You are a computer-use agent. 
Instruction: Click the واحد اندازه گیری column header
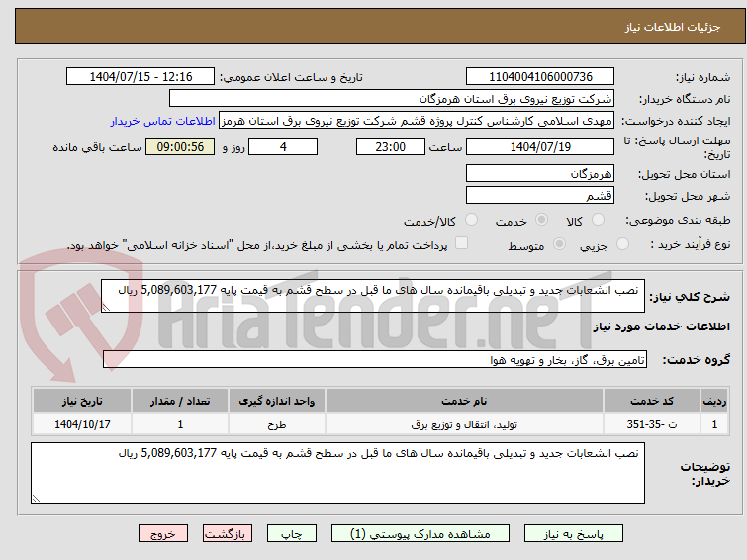(277, 401)
